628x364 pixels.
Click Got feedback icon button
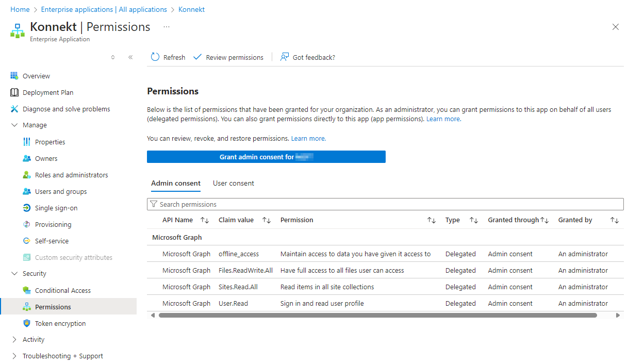pos(285,57)
